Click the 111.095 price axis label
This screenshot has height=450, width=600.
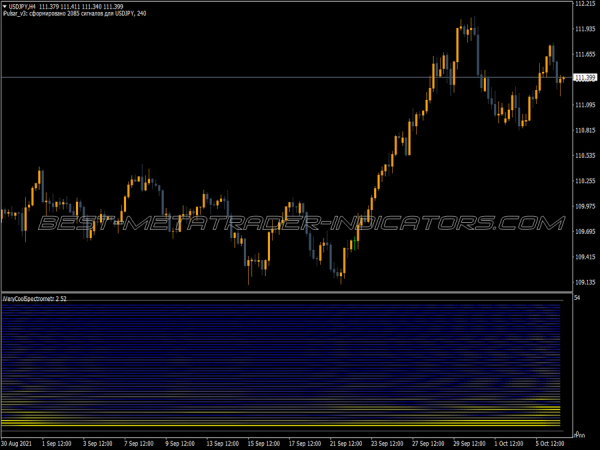(x=585, y=105)
